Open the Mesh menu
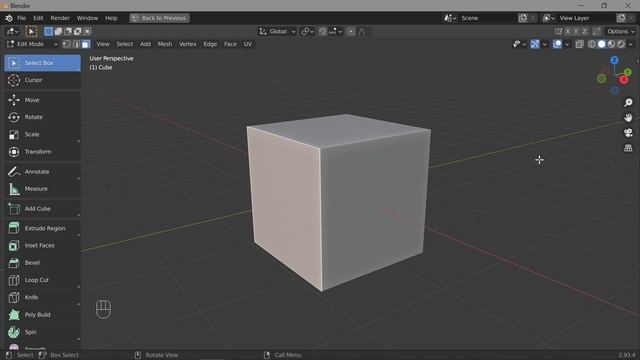This screenshot has height=360, width=640. coord(165,44)
